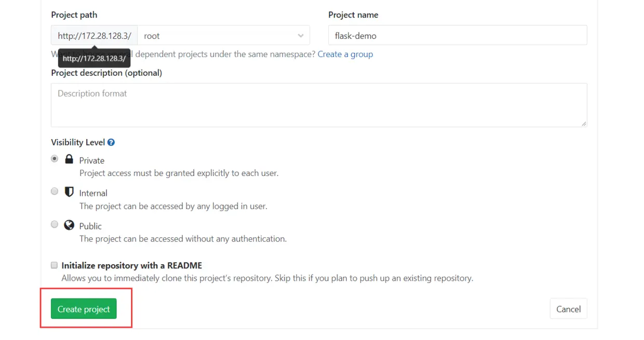Click the lock icon beside Private
The image size is (644, 340).
69,159
